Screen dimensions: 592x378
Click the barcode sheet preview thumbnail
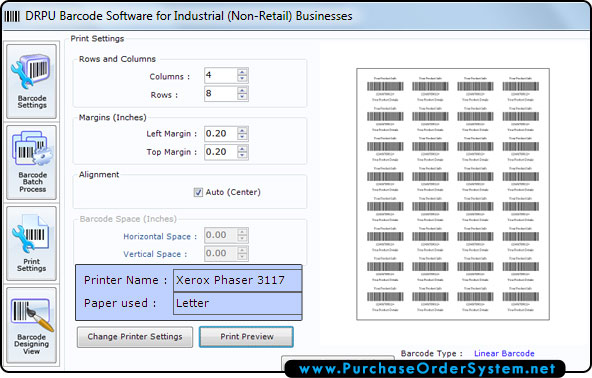[453, 194]
